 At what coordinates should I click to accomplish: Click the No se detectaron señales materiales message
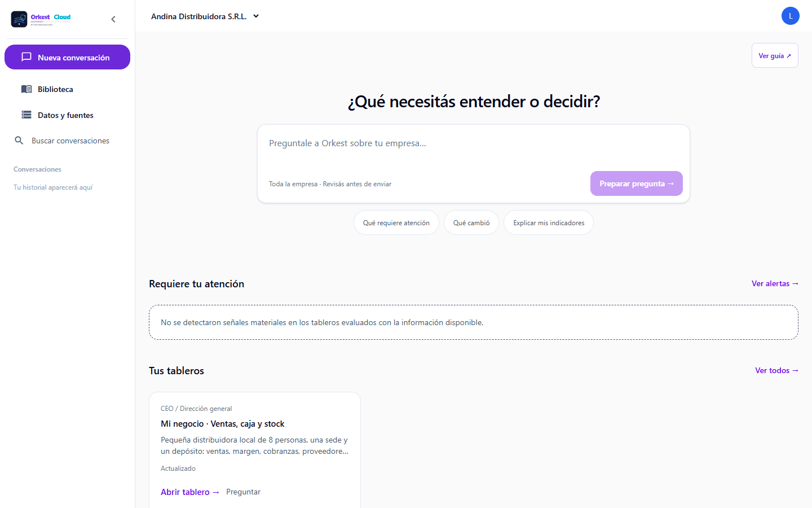(322, 323)
